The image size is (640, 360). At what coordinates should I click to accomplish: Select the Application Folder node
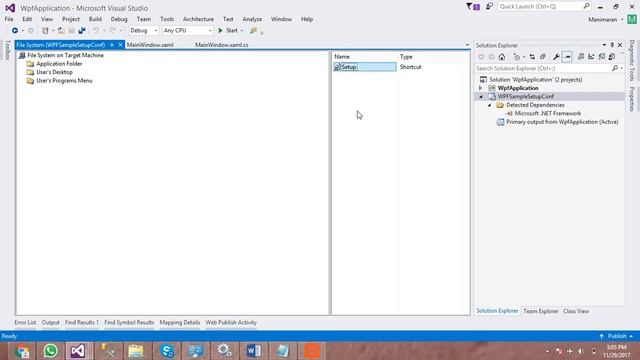[59, 64]
